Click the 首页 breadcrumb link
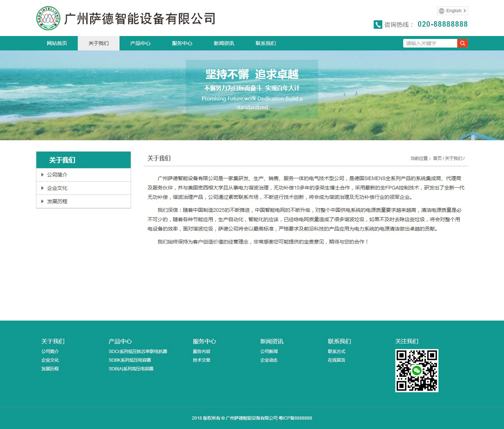This screenshot has height=429, width=504. pyautogui.click(x=437, y=158)
